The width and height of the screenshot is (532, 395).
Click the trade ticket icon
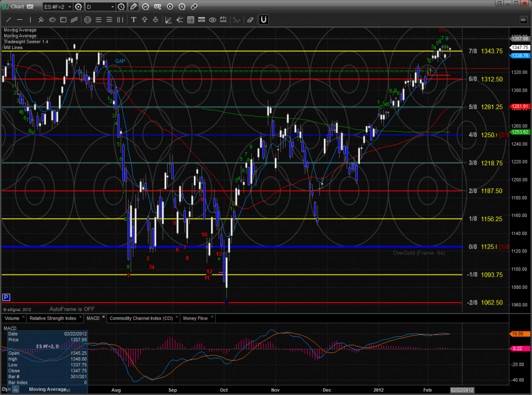pos(194,7)
